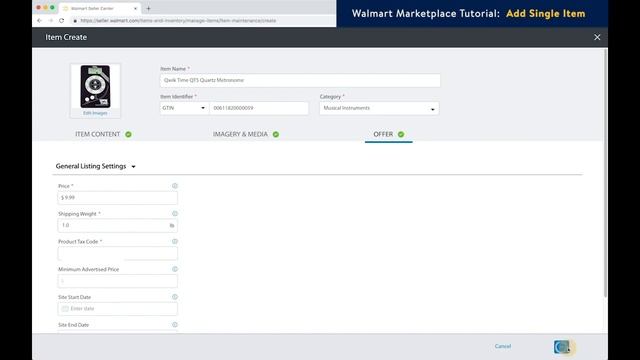Click the macOS green maximize window button

[x=52, y=8]
